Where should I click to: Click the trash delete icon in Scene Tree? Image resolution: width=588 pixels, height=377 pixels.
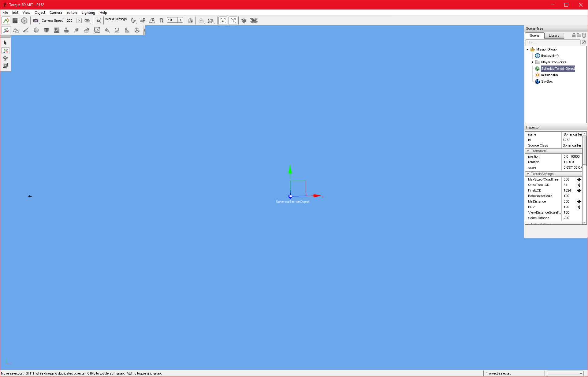coord(584,35)
